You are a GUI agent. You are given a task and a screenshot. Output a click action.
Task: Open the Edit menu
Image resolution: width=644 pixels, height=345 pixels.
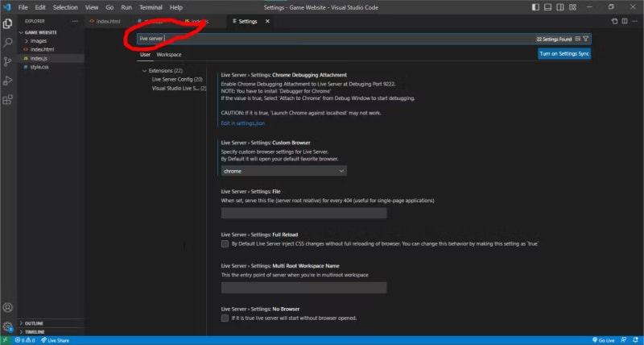[40, 7]
